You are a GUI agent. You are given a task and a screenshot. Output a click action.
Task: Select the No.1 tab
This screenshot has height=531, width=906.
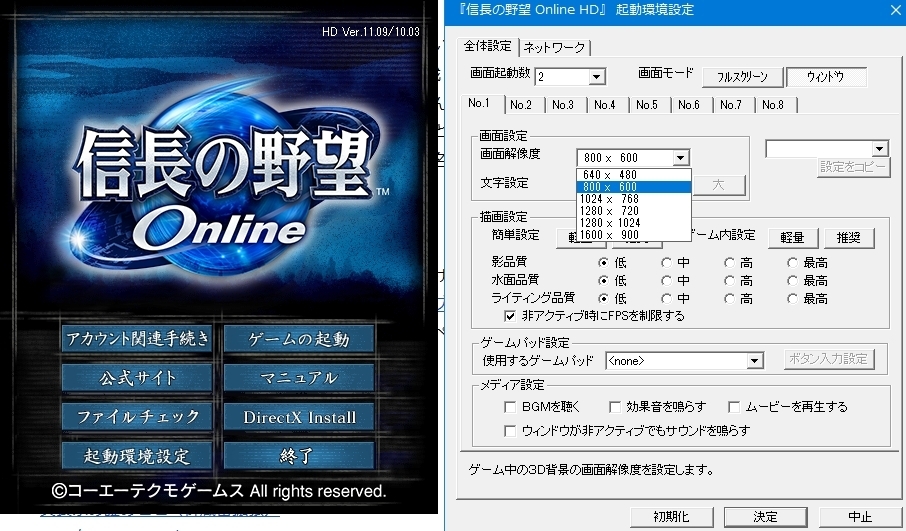tap(479, 103)
